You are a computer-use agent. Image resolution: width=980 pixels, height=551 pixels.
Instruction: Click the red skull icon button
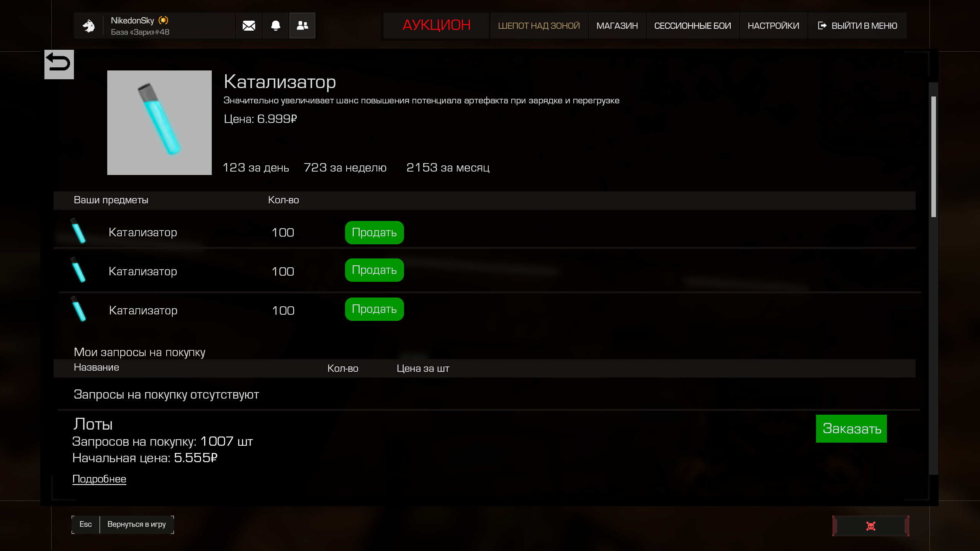870,526
